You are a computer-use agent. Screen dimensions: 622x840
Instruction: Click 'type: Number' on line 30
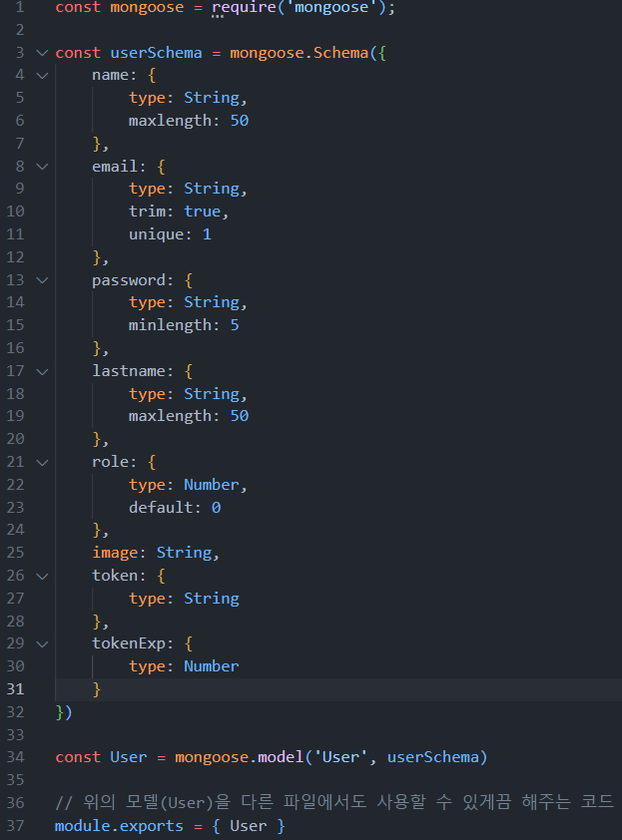pos(184,666)
